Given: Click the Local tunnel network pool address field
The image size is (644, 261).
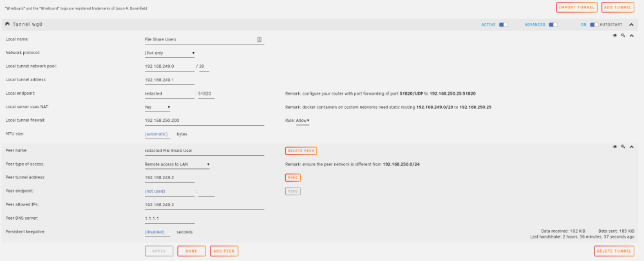Looking at the screenshot, I should coord(169,66).
